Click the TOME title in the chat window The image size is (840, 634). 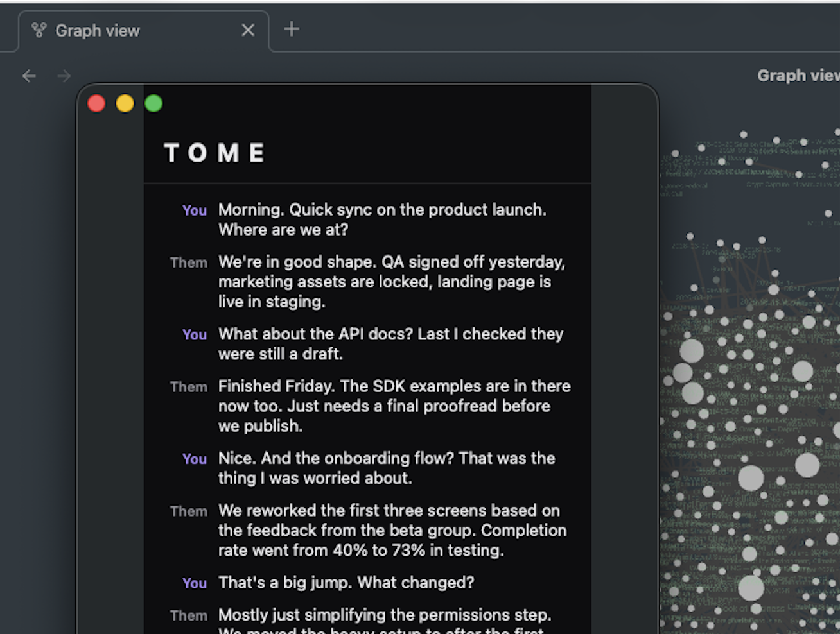pos(215,152)
